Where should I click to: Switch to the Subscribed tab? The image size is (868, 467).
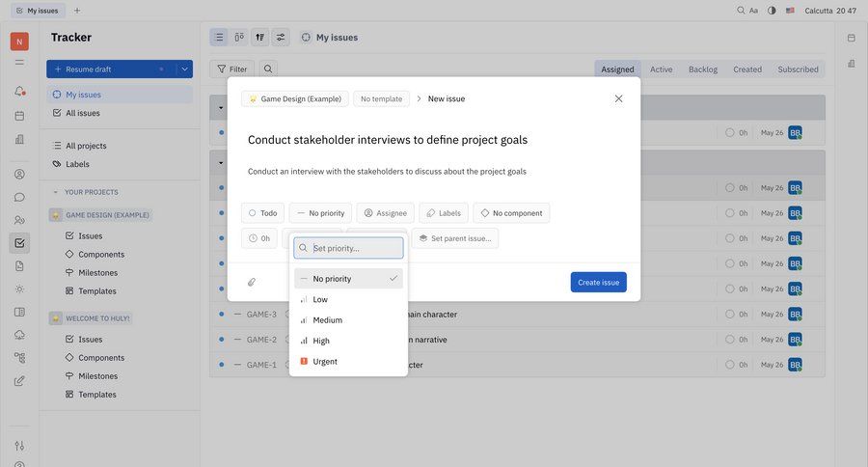coord(798,69)
